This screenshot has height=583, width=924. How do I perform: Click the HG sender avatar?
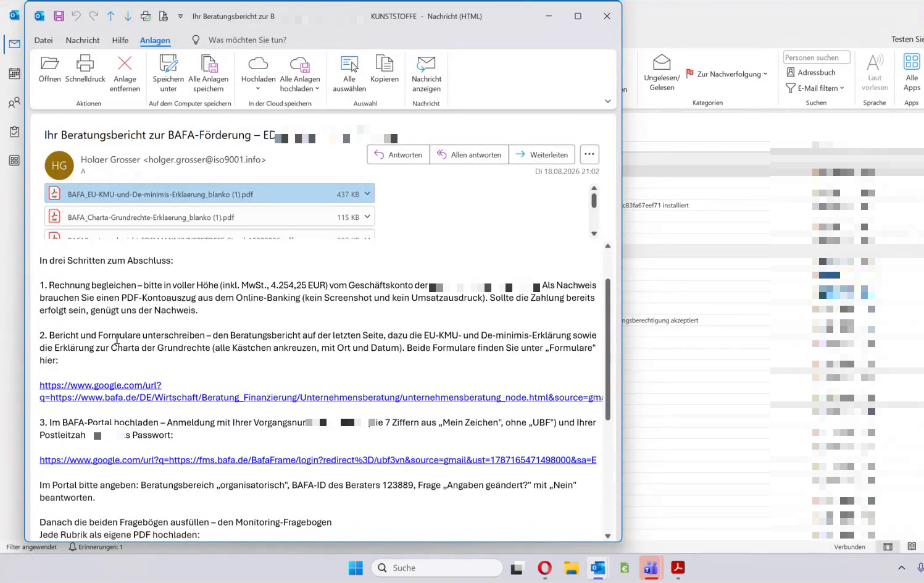(x=59, y=166)
